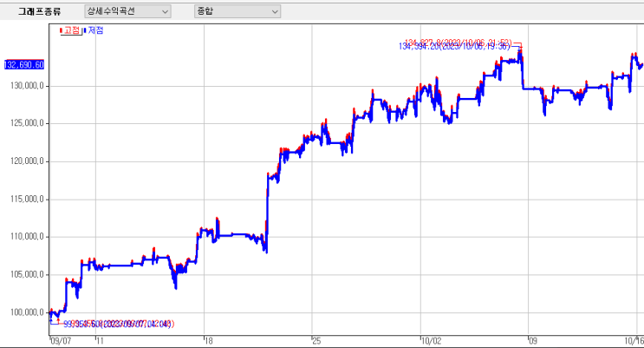
Task: Select the 09/07 date on the x-axis
Action: 61,341
